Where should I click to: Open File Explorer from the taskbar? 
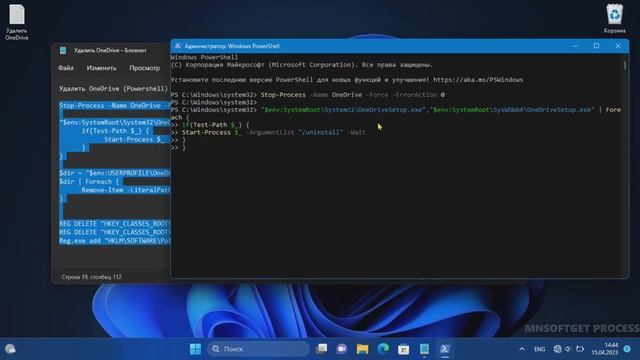[362, 349]
